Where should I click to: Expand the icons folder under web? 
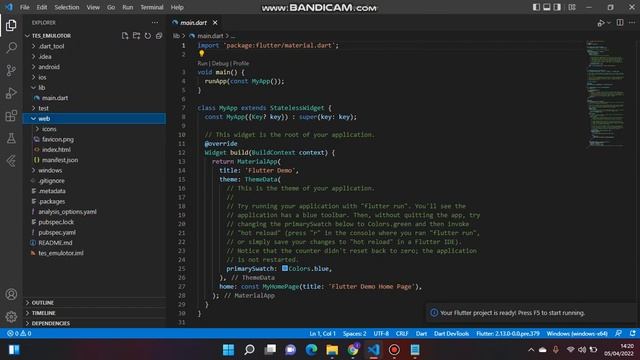[x=95, y=129]
